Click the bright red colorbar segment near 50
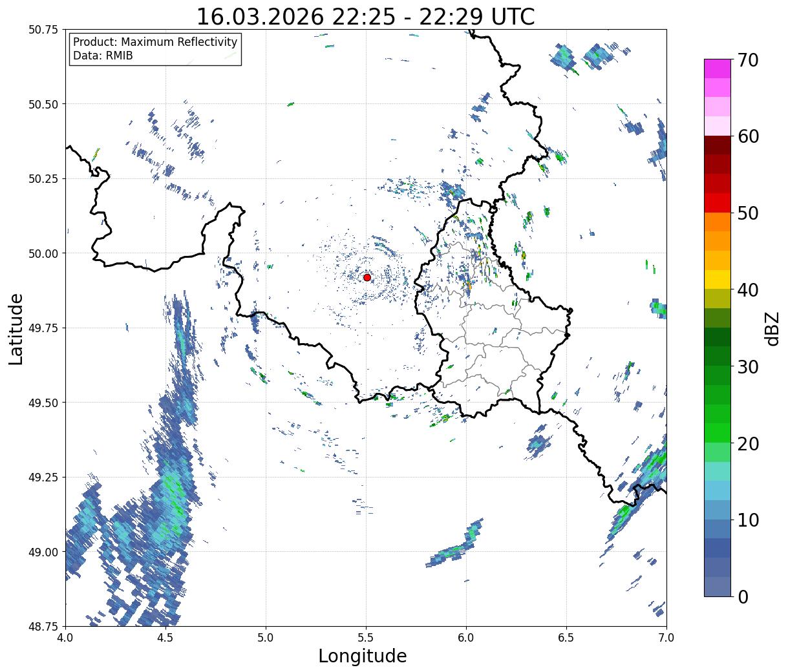 718,203
